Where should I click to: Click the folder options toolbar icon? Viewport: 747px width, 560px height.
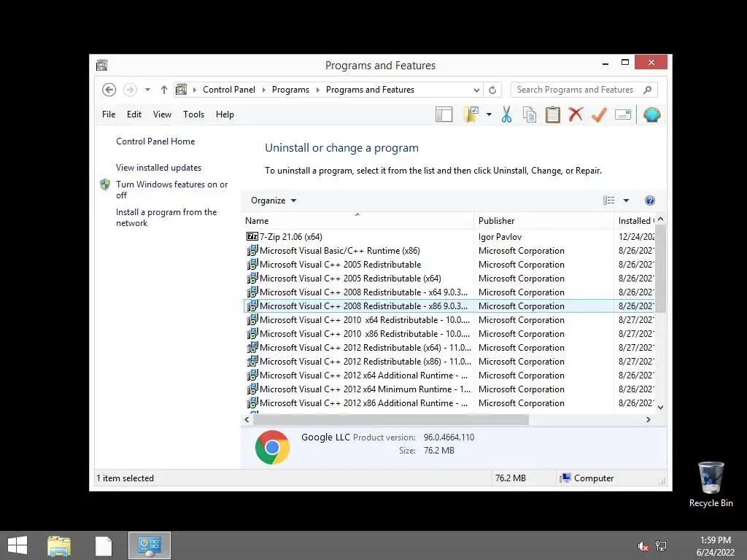click(x=471, y=114)
